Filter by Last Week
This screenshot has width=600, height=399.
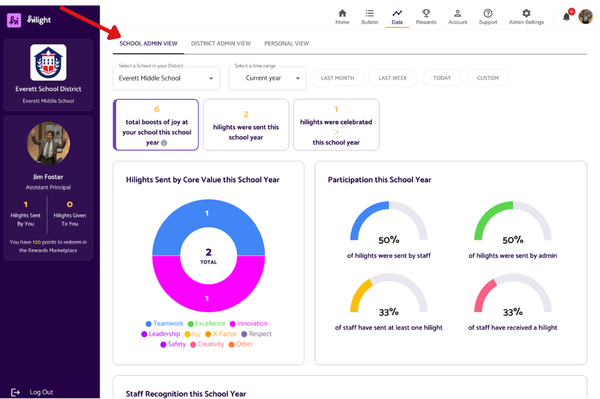pyautogui.click(x=393, y=78)
